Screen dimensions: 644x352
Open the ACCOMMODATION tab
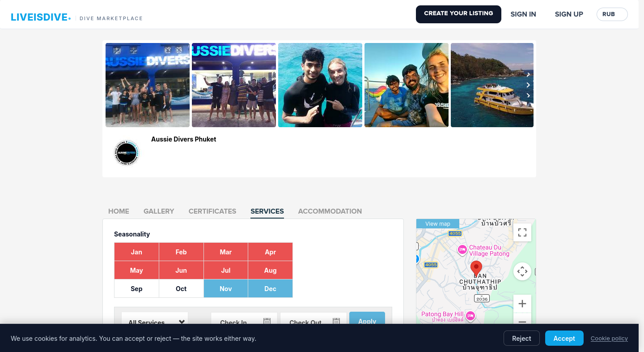[x=330, y=211]
